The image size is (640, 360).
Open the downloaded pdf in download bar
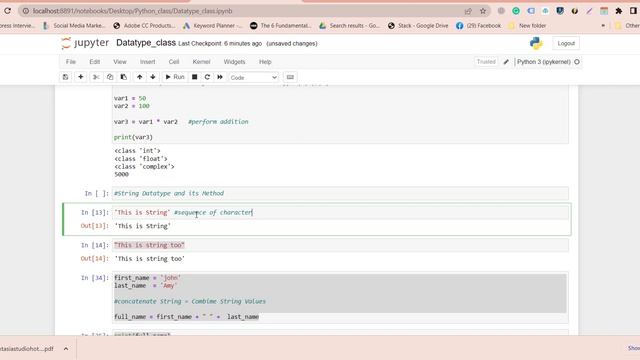(x=27, y=349)
